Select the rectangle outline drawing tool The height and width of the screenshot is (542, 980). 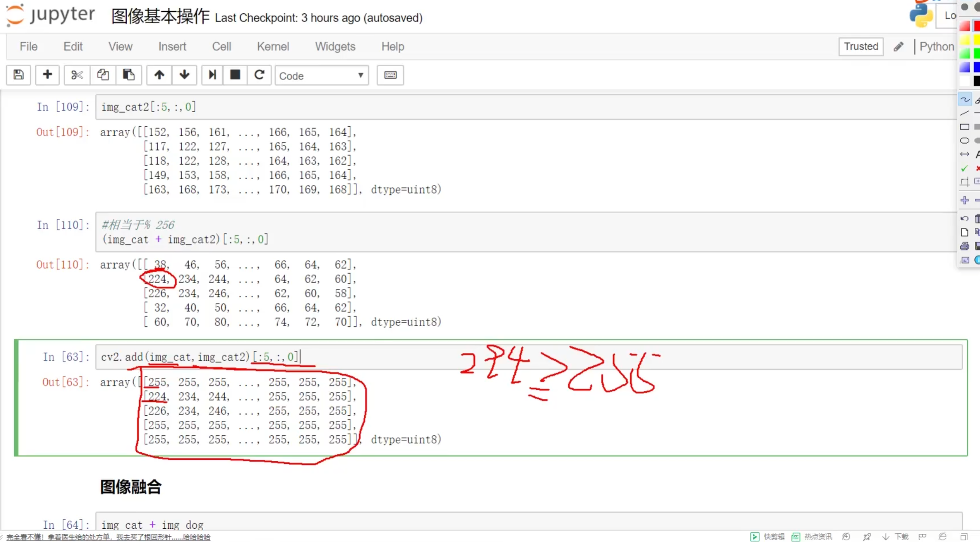[x=965, y=127]
